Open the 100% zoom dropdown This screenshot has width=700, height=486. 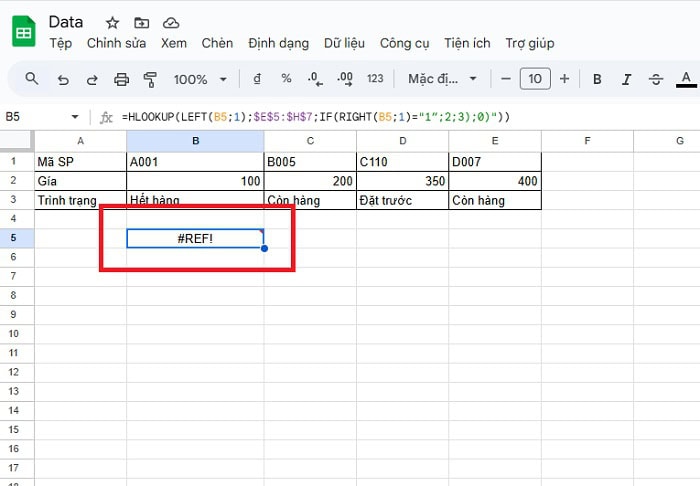[200, 79]
